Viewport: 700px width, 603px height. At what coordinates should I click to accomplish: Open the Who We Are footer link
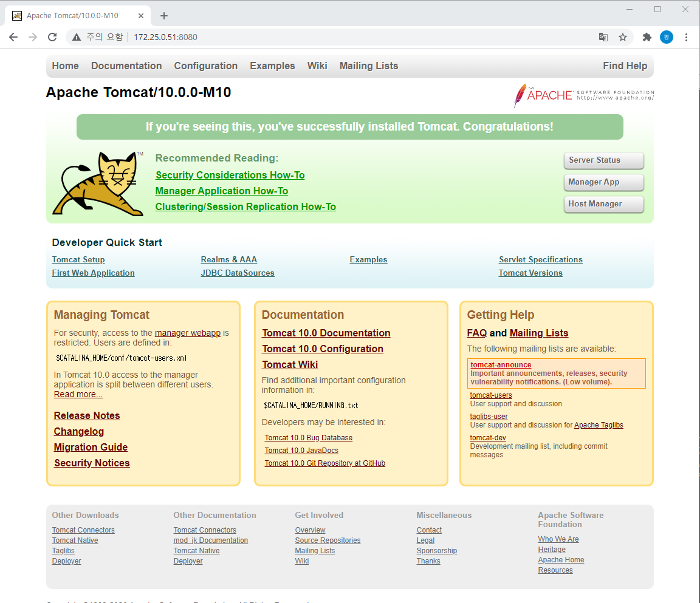point(558,539)
